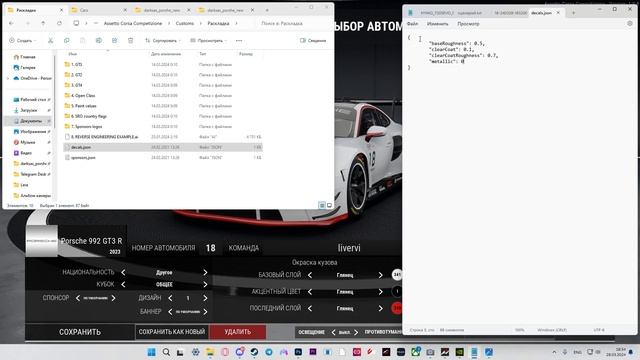Expand the OneDrive tree node

[8, 78]
